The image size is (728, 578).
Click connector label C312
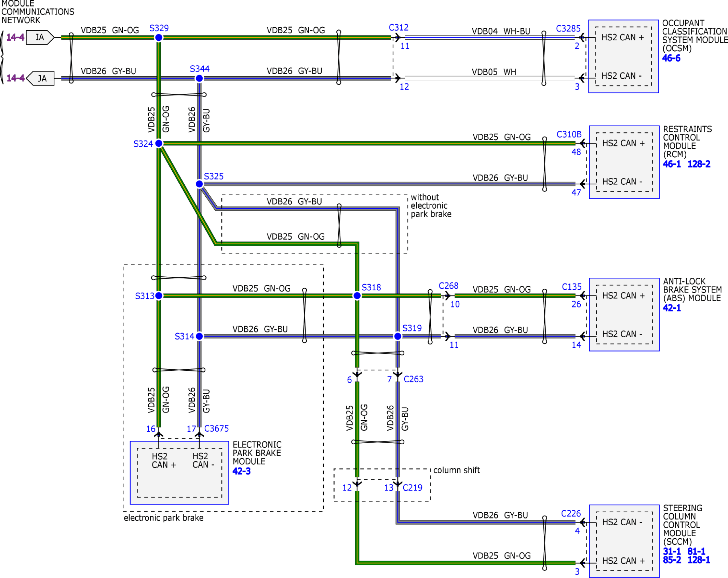point(399,27)
